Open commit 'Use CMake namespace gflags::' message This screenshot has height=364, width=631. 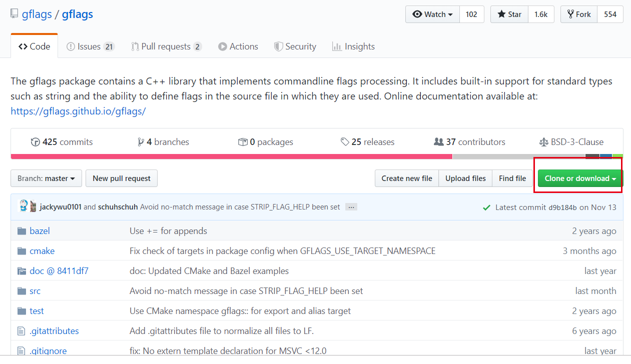tap(240, 311)
